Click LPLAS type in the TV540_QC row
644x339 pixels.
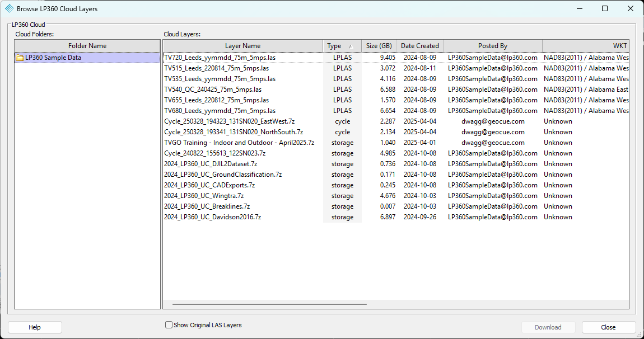(x=343, y=90)
